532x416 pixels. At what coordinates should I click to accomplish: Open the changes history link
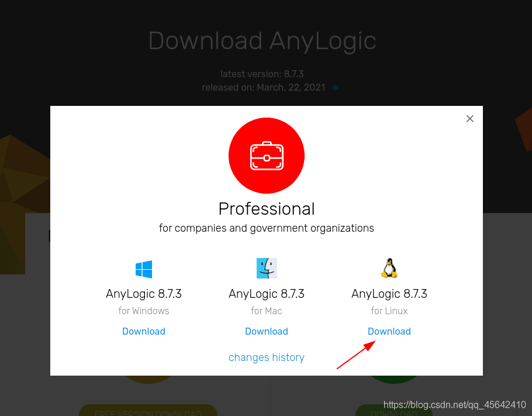click(x=267, y=357)
